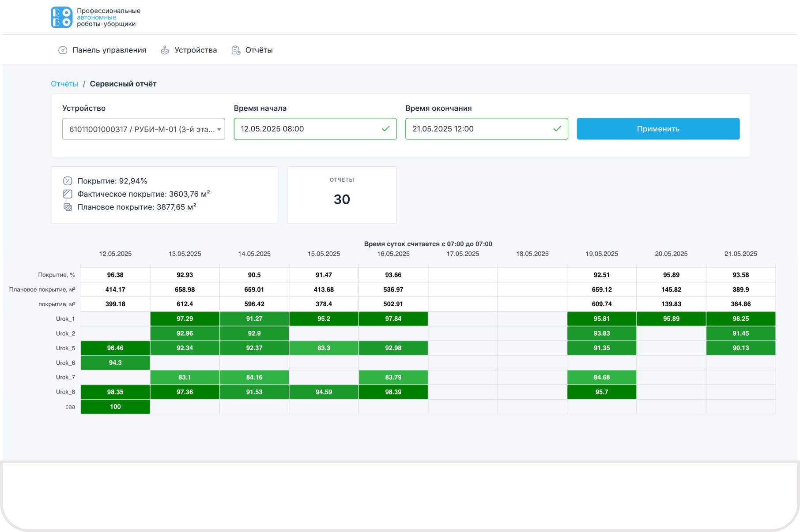Click the 93.83 cell in Urok_2 row
The image size is (800, 532).
[x=602, y=333]
